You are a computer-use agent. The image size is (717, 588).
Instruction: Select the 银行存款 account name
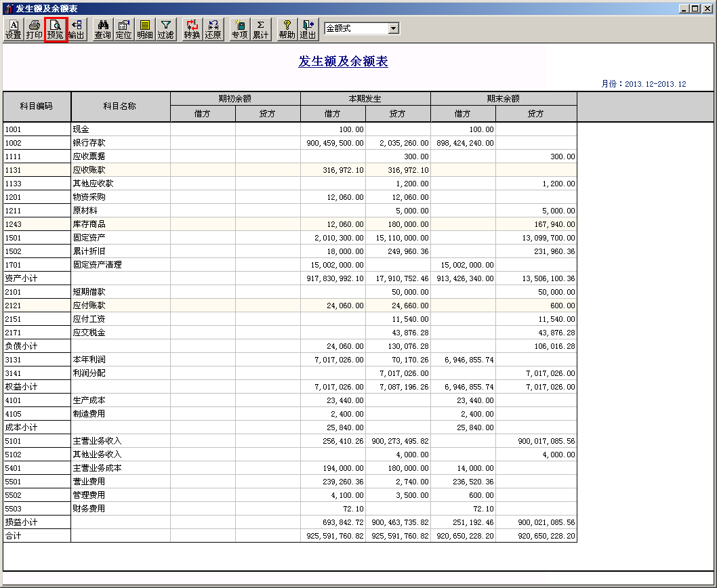tap(89, 143)
